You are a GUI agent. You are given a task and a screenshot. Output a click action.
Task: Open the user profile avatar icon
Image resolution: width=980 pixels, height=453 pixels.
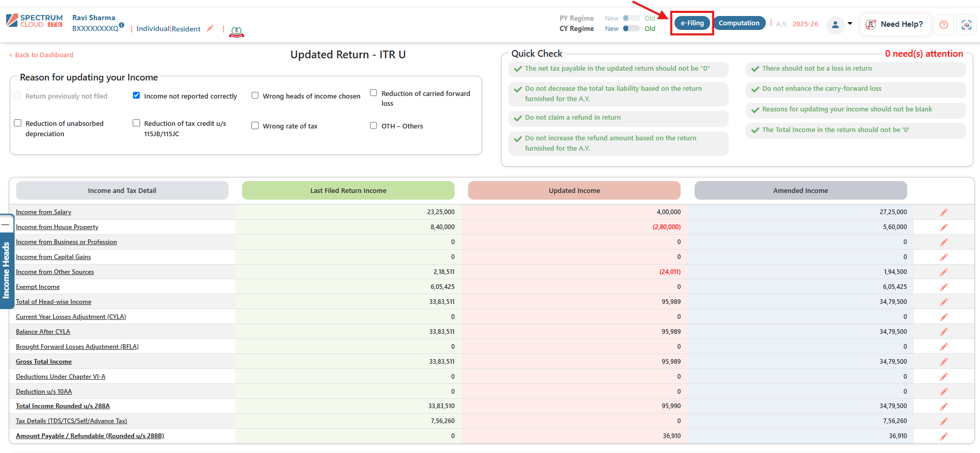click(x=835, y=24)
